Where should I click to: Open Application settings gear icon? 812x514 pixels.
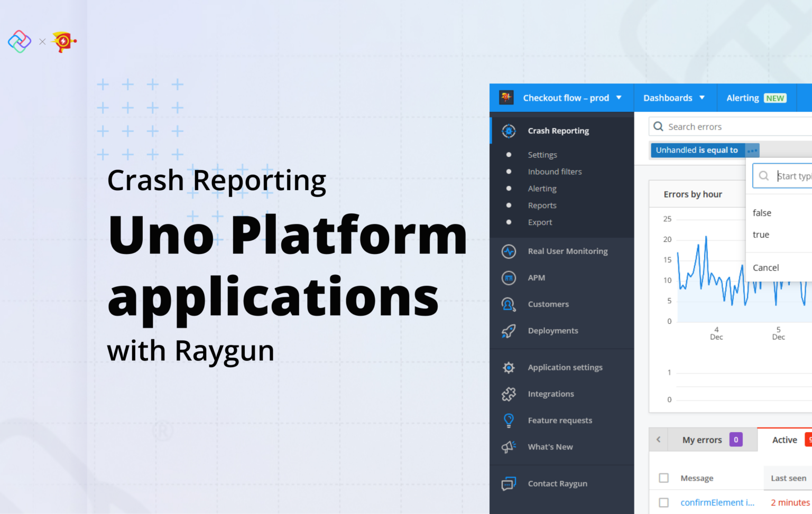point(508,367)
